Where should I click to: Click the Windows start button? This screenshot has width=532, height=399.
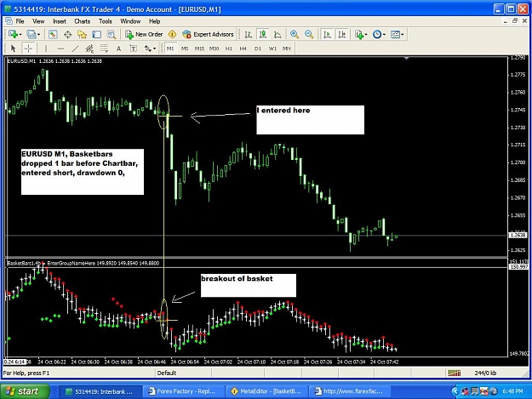[25, 391]
